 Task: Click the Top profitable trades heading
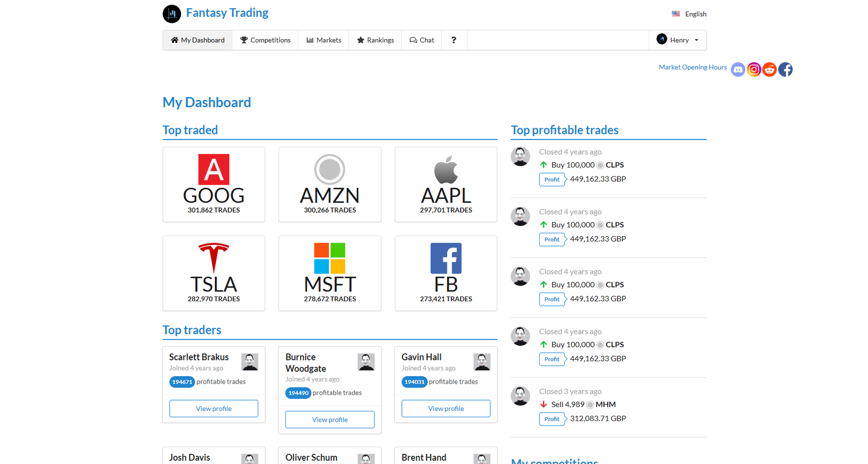pos(565,130)
